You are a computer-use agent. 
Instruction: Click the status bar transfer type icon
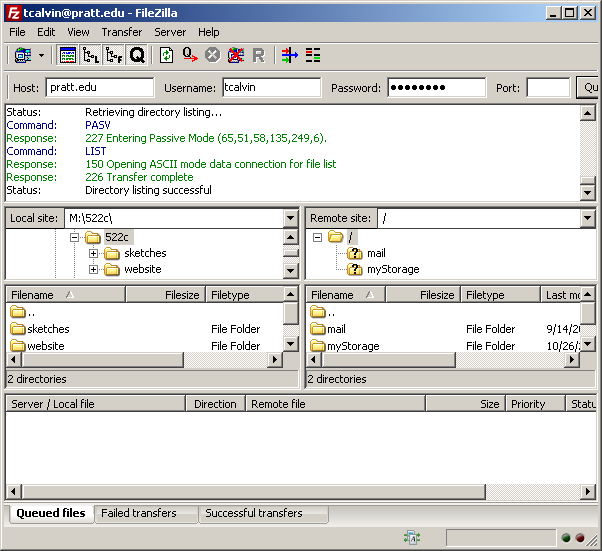tap(412, 538)
